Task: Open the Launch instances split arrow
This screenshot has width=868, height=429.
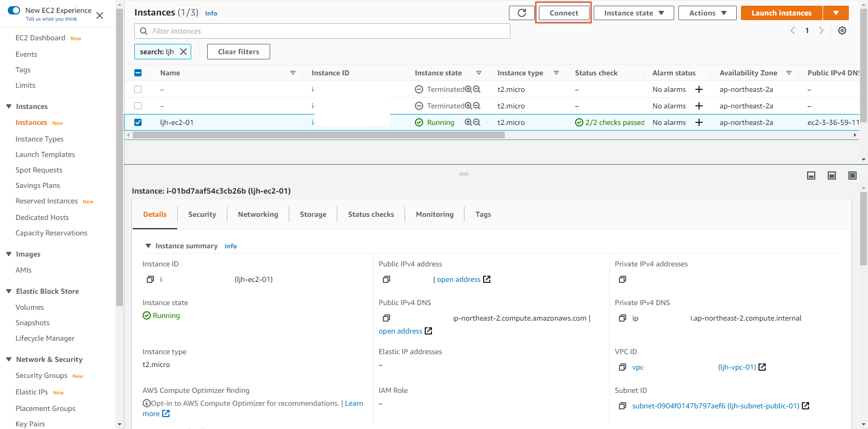Action: [836, 13]
